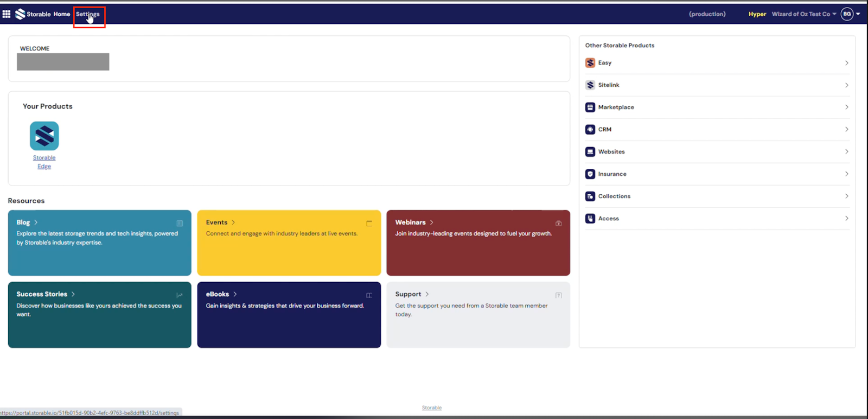868x419 pixels.
Task: Click the Insurance shield icon
Action: pyautogui.click(x=590, y=174)
